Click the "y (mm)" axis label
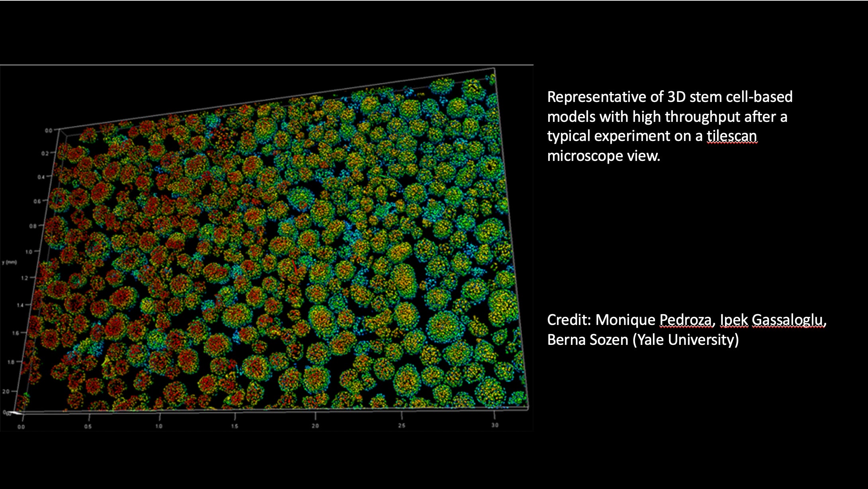The image size is (868, 489). click(10, 262)
